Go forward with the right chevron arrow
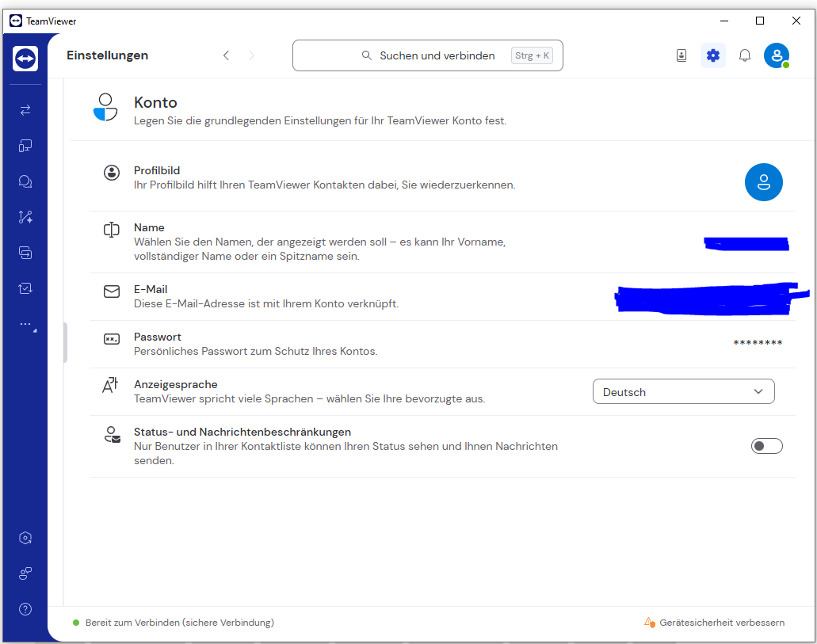Screen dimensions: 817x644 click(x=252, y=55)
